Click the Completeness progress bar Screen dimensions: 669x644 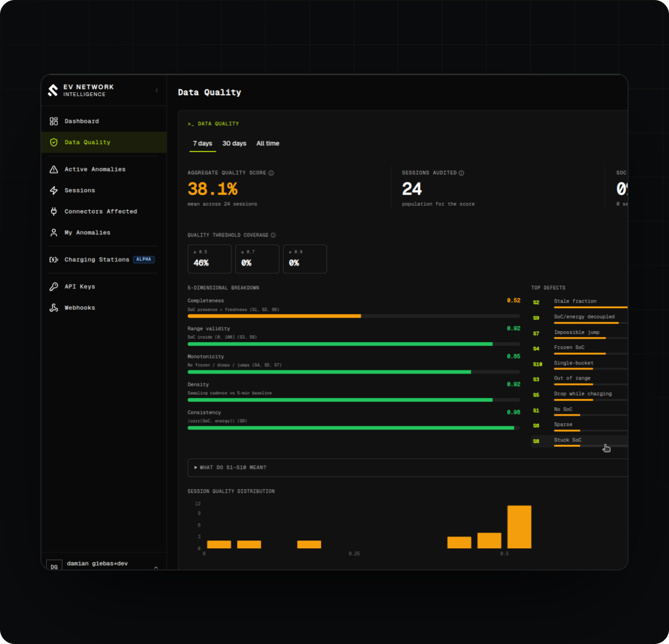click(354, 316)
